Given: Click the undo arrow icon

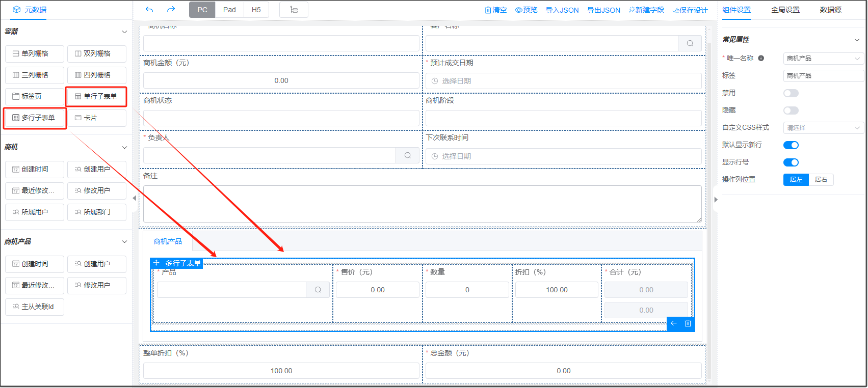Looking at the screenshot, I should [149, 10].
